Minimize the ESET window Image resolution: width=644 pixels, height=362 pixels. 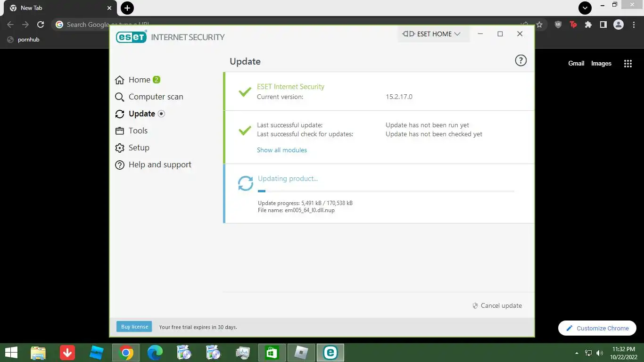(480, 34)
